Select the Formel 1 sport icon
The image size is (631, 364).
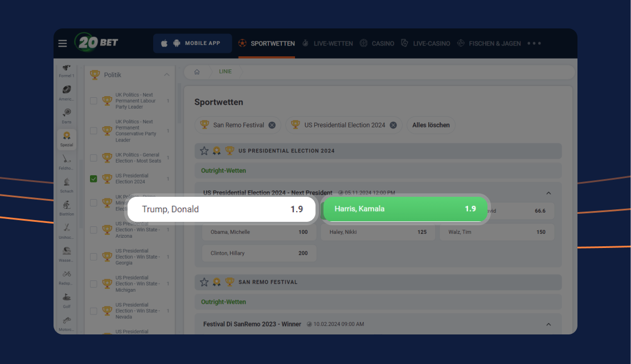(x=67, y=71)
